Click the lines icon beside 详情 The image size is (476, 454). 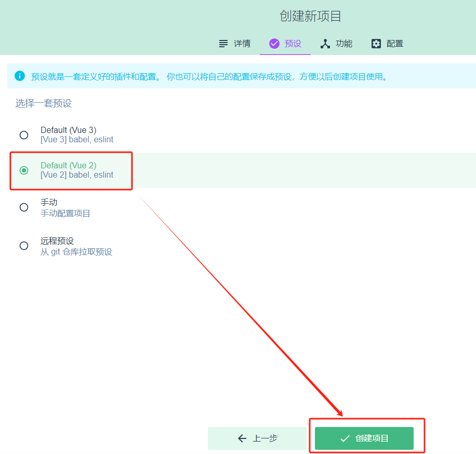pyautogui.click(x=223, y=44)
